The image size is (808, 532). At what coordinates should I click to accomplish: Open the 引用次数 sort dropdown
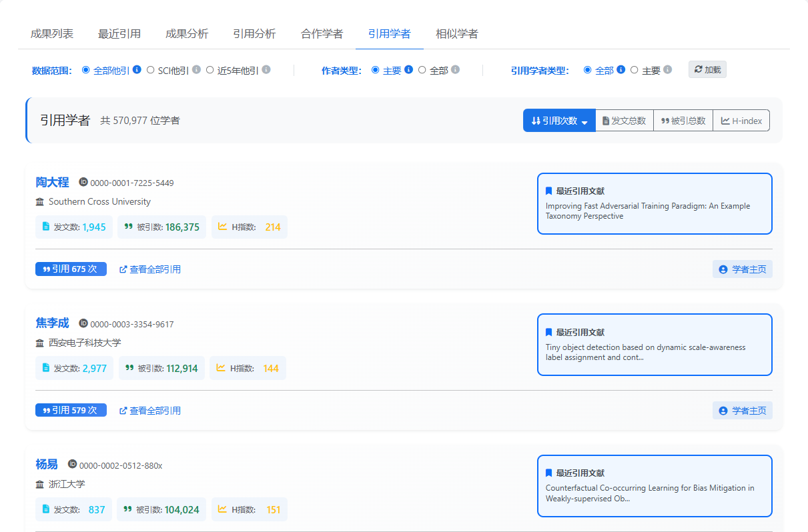coord(559,120)
